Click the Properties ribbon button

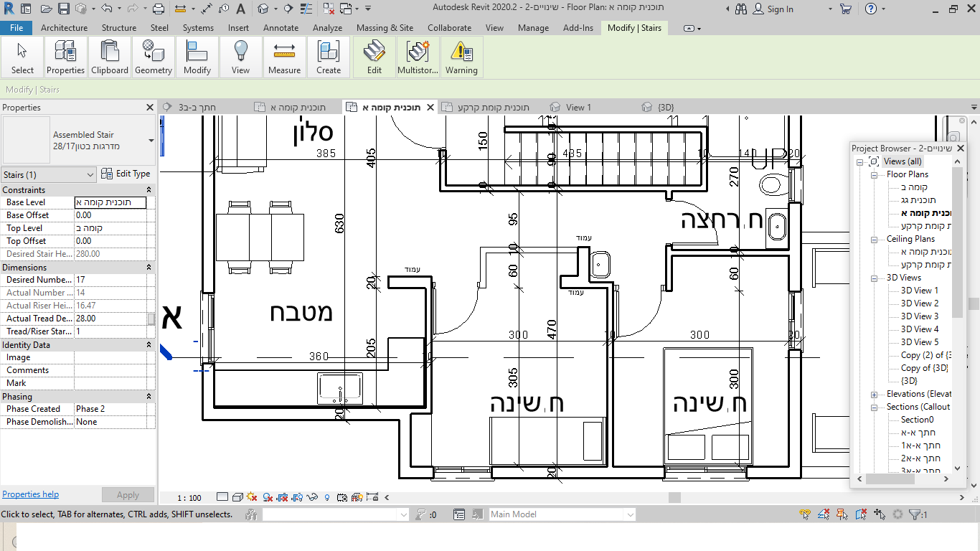[x=66, y=57]
